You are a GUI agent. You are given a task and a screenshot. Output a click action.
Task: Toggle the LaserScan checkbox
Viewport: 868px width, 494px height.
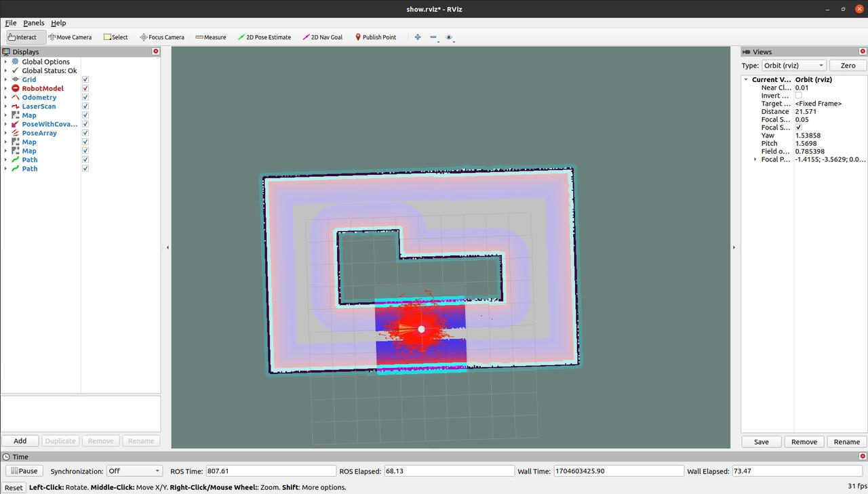[x=85, y=106]
